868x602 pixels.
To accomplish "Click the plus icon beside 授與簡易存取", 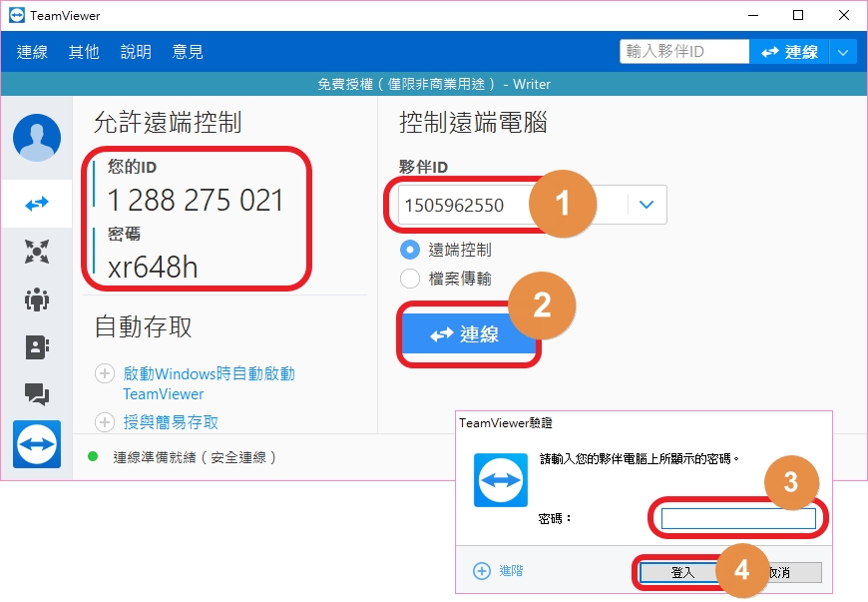I will click(105, 422).
